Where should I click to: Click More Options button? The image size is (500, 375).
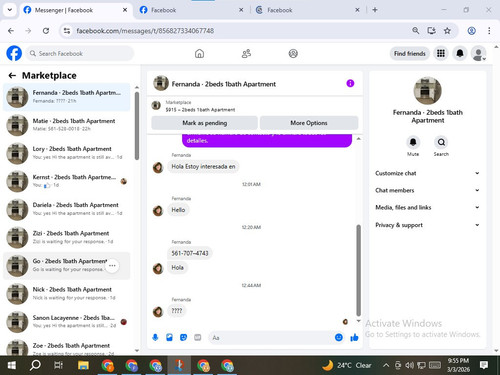tap(309, 123)
